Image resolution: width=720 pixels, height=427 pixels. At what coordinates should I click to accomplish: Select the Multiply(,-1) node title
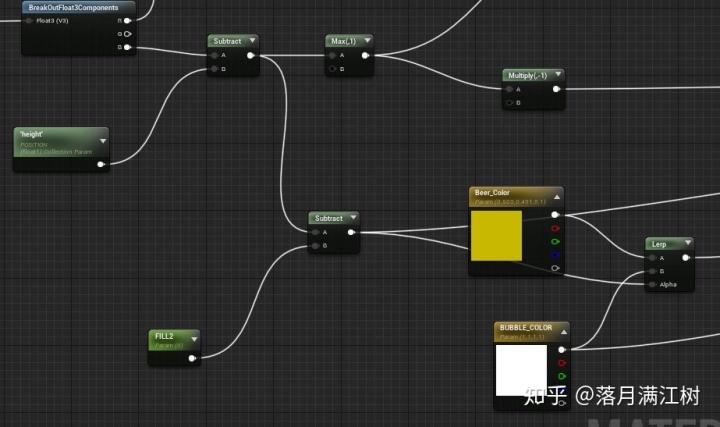528,75
